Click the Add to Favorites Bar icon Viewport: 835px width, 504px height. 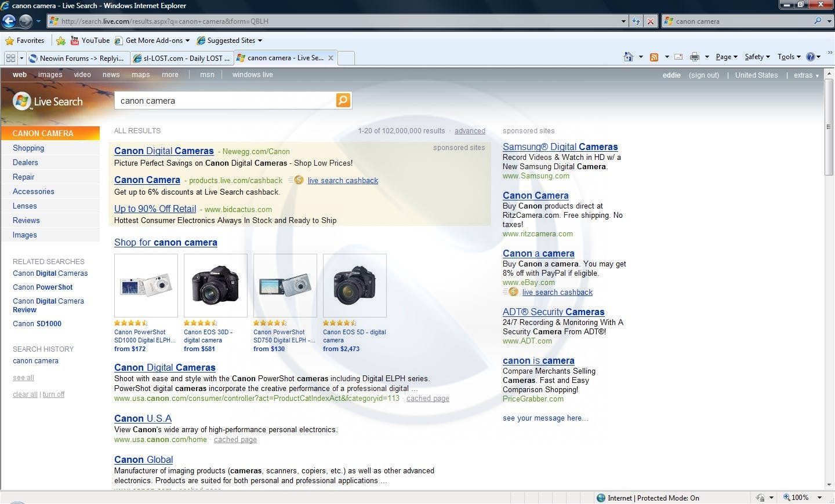point(60,41)
